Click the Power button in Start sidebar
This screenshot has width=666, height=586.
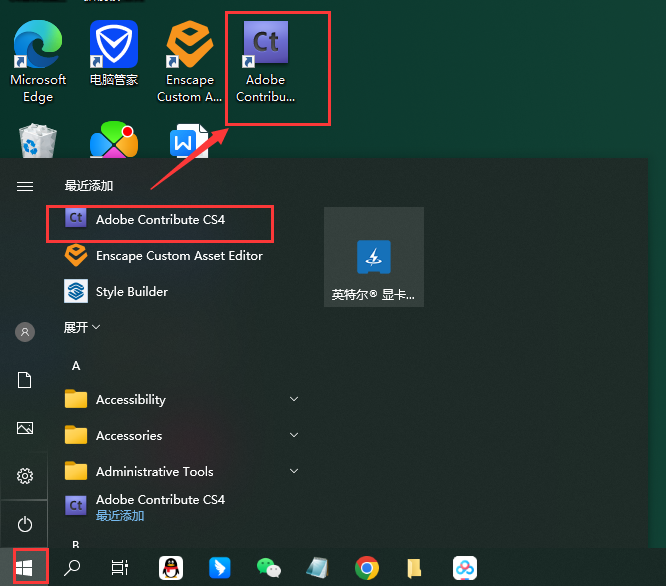pyautogui.click(x=25, y=524)
